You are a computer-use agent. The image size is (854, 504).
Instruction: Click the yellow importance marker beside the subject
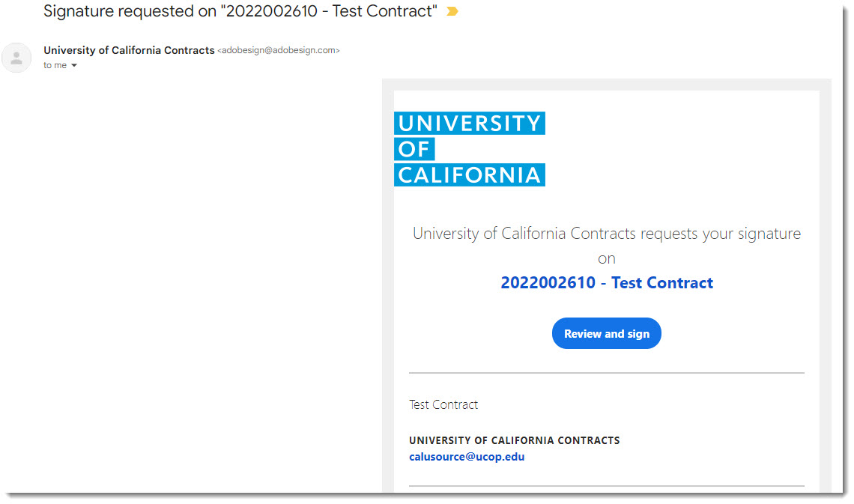coord(452,12)
